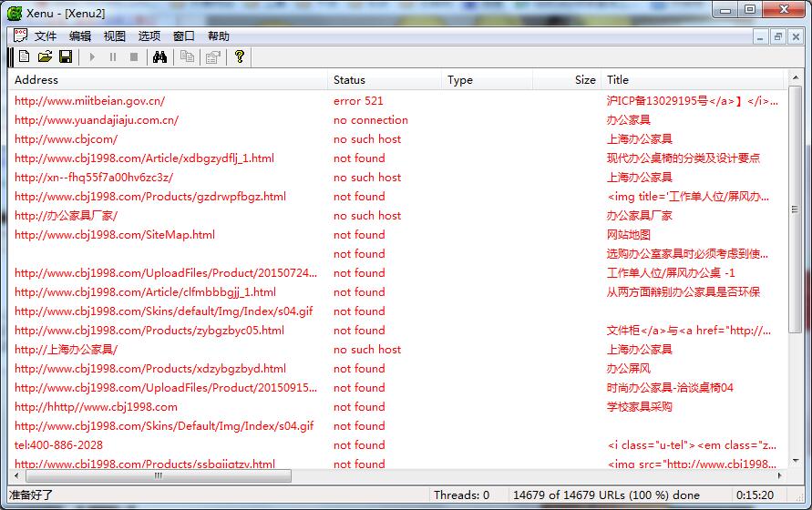812x510 pixels.
Task: Click the 'error 521' status cell
Action: coord(358,101)
